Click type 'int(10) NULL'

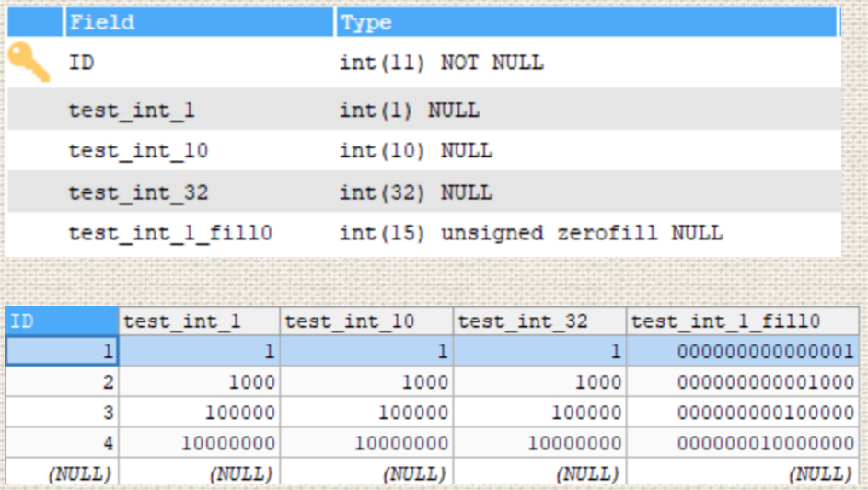pyautogui.click(x=416, y=151)
